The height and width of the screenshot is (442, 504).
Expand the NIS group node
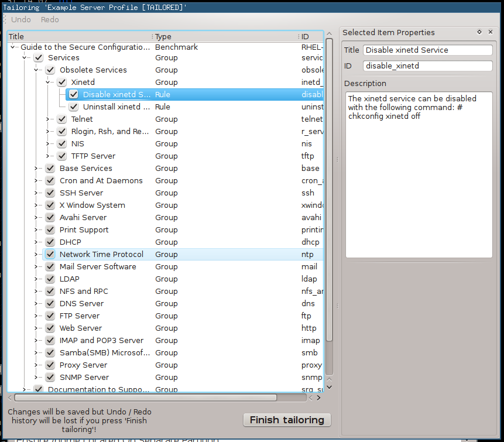(x=47, y=143)
